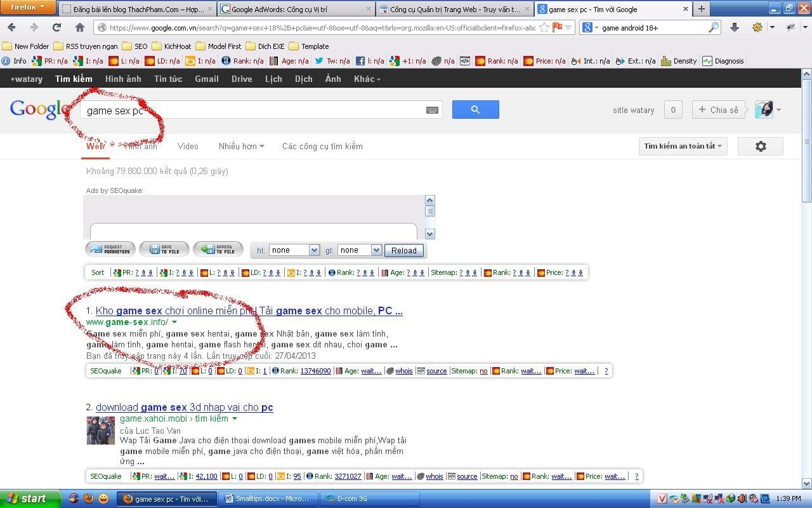The height and width of the screenshot is (508, 812).
Task: Select Drive in the Google bar
Action: [x=242, y=79]
